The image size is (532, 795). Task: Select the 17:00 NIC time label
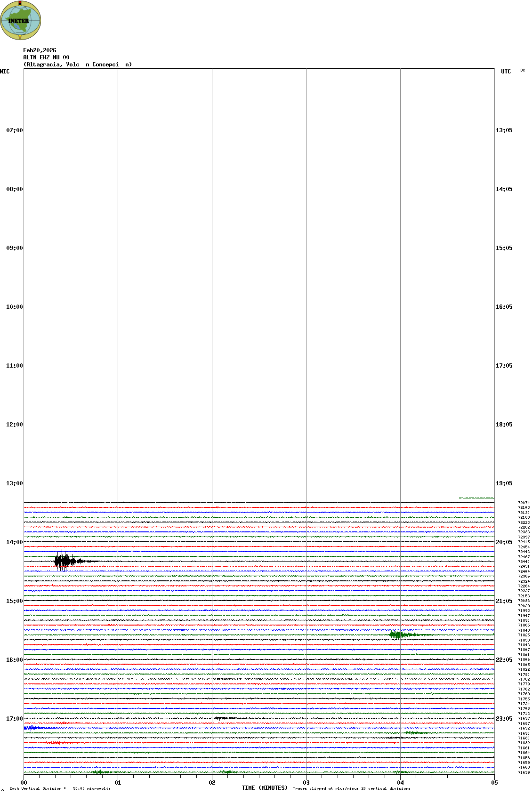click(x=14, y=719)
